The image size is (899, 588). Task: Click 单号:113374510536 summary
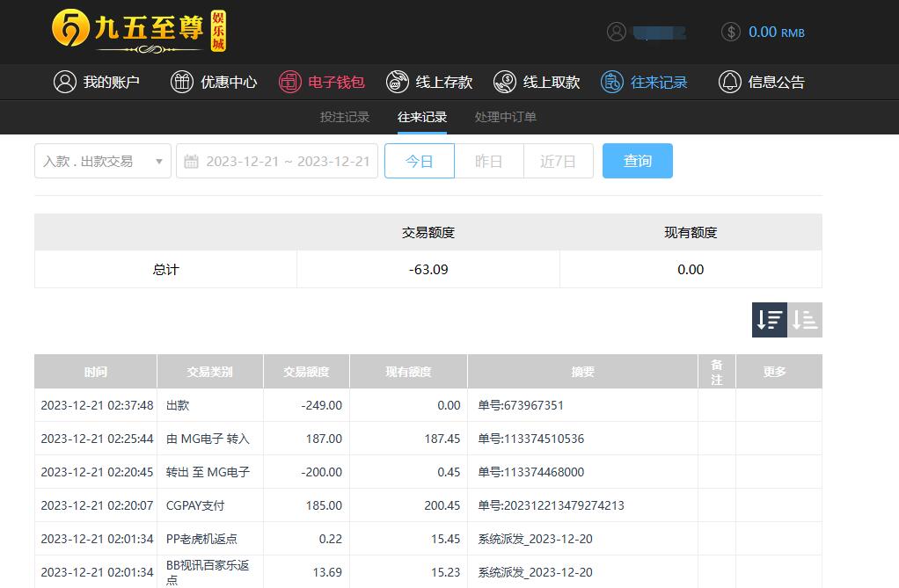[531, 439]
